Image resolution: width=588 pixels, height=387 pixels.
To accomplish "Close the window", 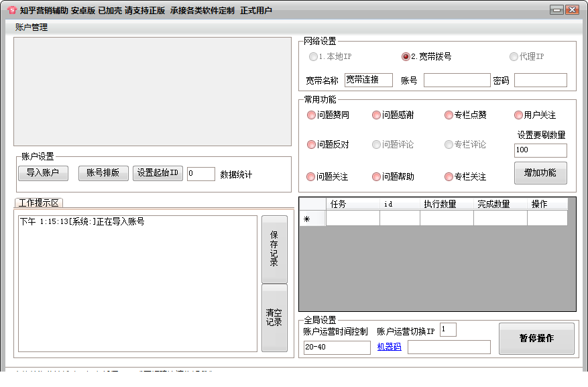I will point(573,10).
